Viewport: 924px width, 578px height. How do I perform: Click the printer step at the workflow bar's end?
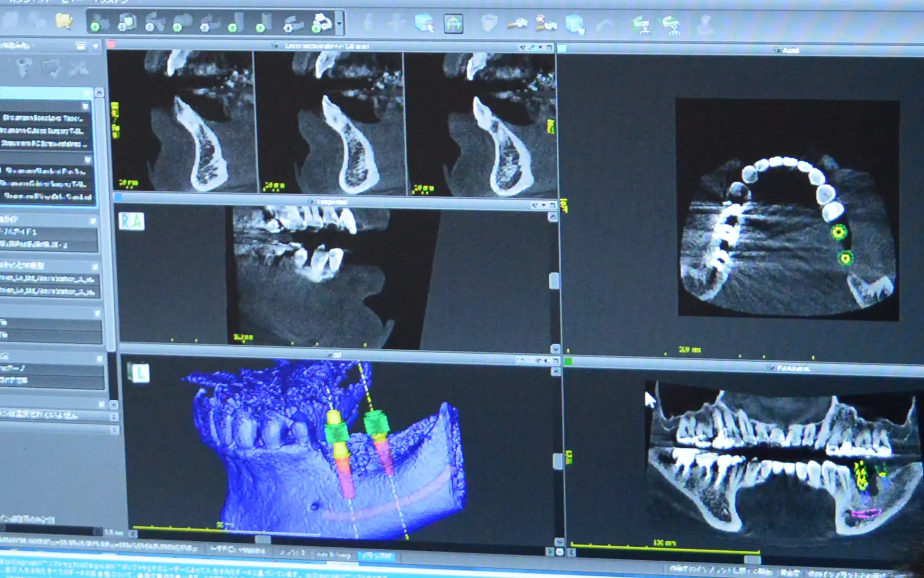pyautogui.click(x=322, y=23)
